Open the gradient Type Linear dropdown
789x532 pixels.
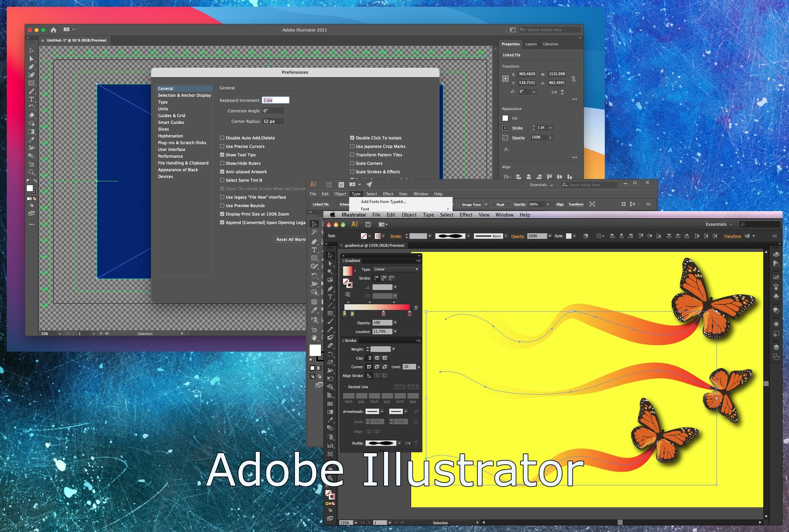point(396,269)
